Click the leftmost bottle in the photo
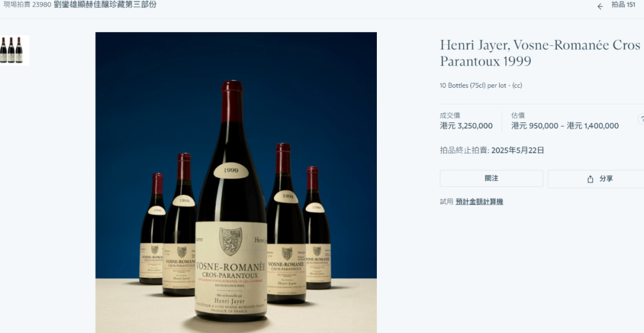 coord(153,229)
